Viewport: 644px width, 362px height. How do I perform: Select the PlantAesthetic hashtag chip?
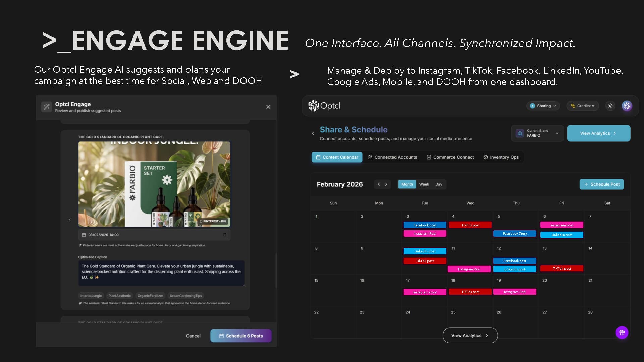pyautogui.click(x=120, y=296)
